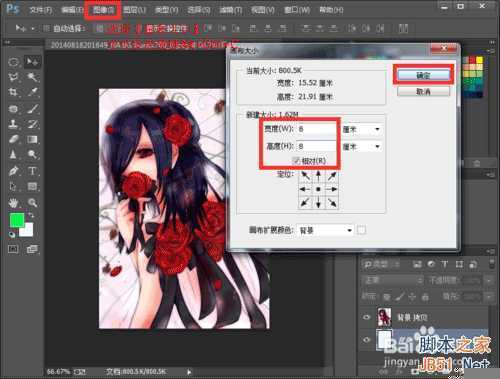Set anchor to top-left arrow
The height and width of the screenshot is (379, 500).
[305, 176]
